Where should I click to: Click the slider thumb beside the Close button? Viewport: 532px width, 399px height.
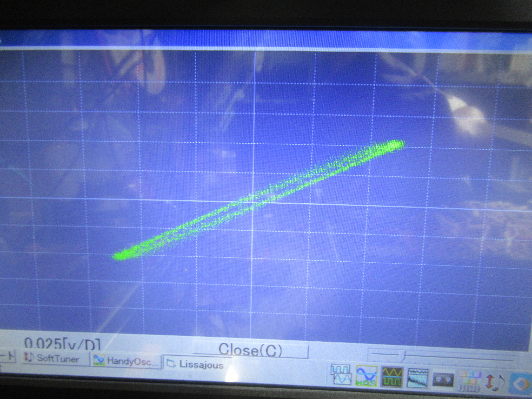[403, 356]
